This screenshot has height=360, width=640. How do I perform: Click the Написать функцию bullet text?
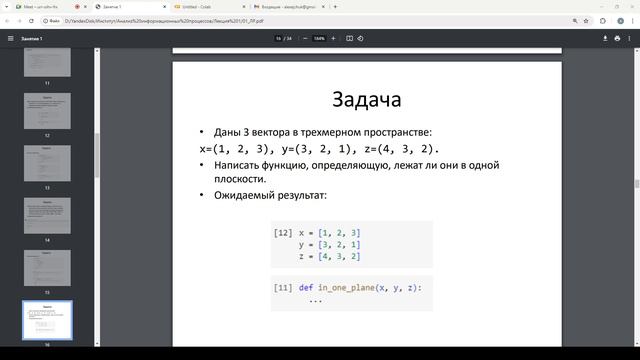pyautogui.click(x=356, y=172)
